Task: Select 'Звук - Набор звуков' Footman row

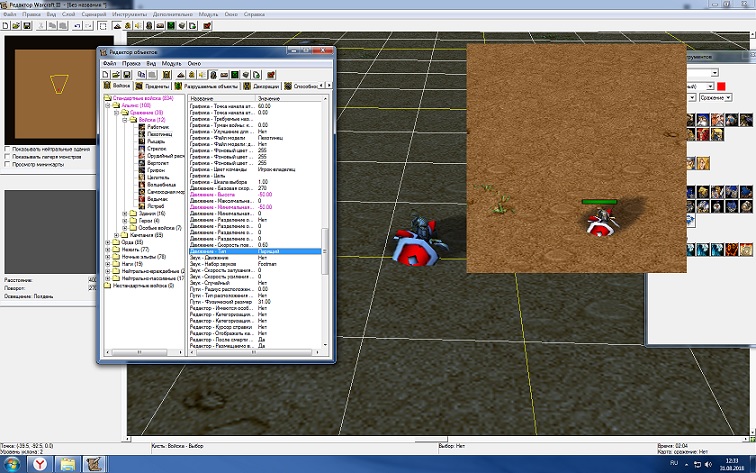Action: (255, 264)
